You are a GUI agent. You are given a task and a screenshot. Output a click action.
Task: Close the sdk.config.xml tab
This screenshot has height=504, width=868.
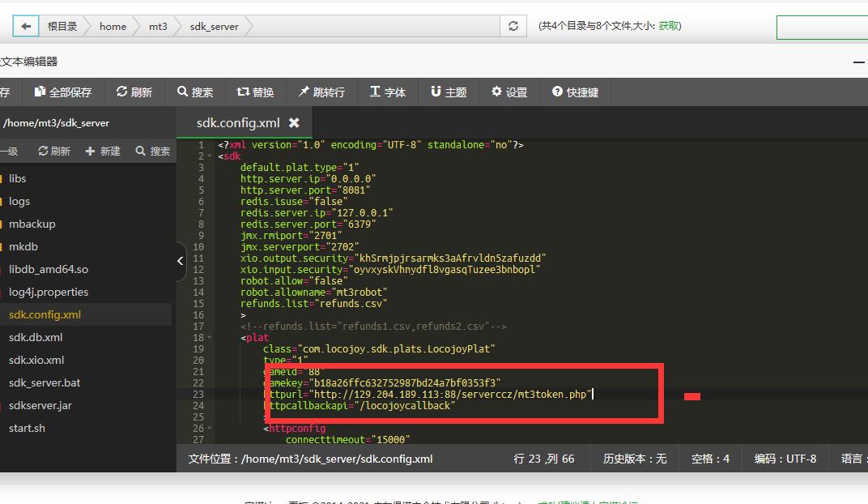pos(294,123)
